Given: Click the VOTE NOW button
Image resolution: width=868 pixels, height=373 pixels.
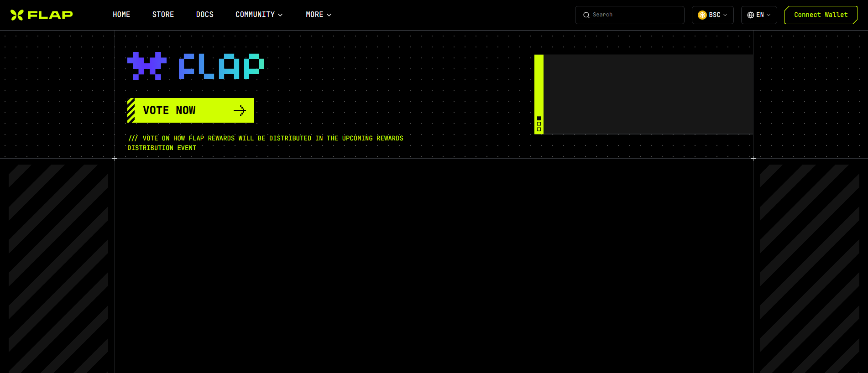Looking at the screenshot, I should (191, 110).
